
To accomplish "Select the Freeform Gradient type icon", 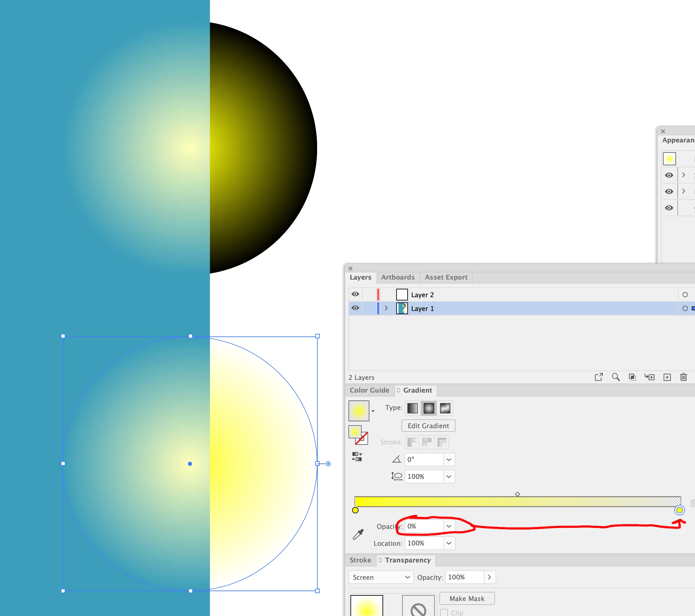I will point(445,408).
